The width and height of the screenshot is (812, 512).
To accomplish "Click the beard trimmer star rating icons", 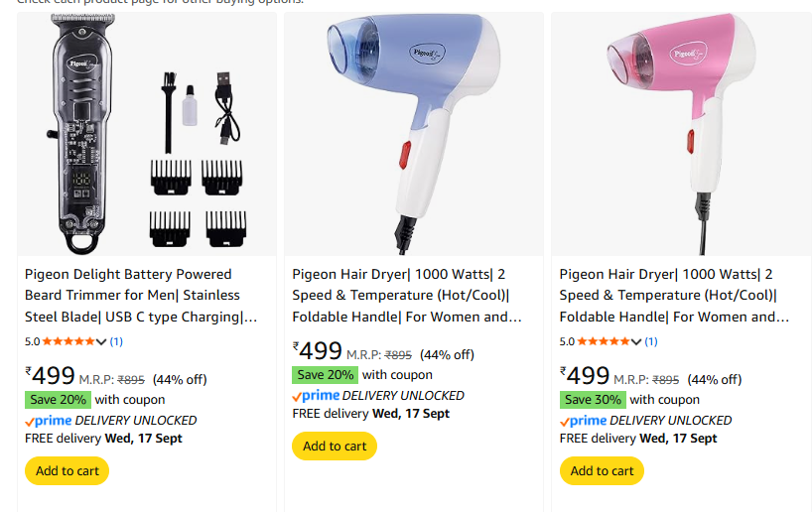I will click(69, 342).
